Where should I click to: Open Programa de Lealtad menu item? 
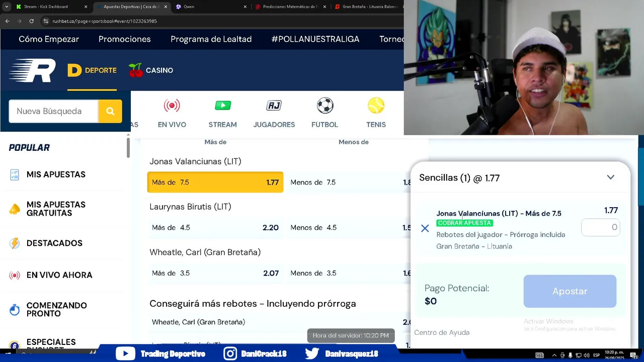(x=211, y=39)
